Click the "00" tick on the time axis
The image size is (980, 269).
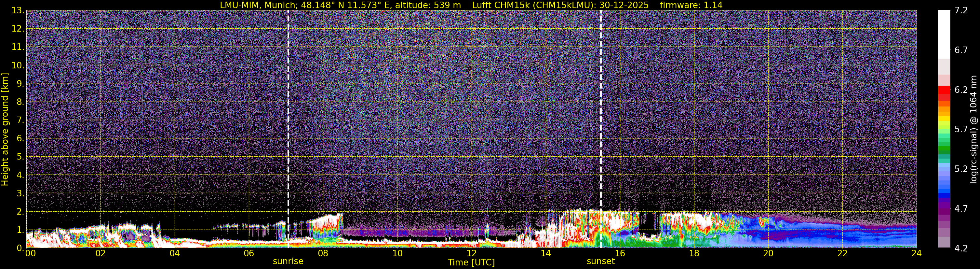(x=30, y=253)
